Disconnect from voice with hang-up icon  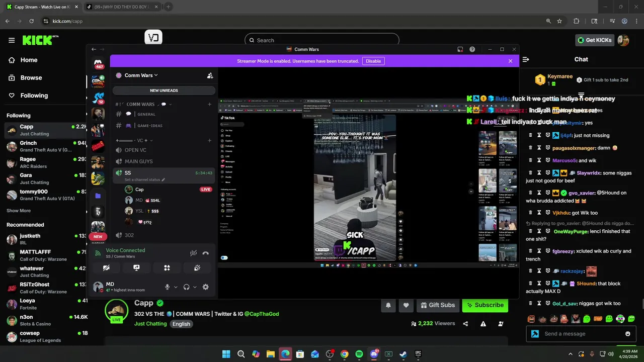(205, 253)
